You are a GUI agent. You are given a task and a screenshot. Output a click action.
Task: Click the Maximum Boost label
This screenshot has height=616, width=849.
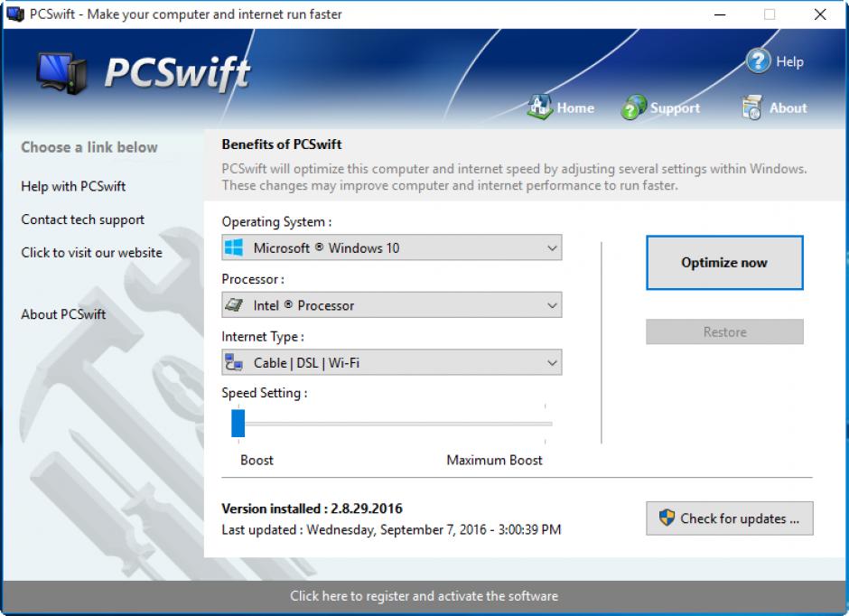494,460
